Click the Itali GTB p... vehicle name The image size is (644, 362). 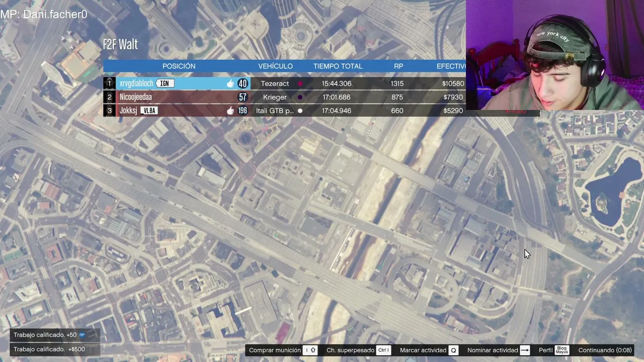tap(275, 111)
